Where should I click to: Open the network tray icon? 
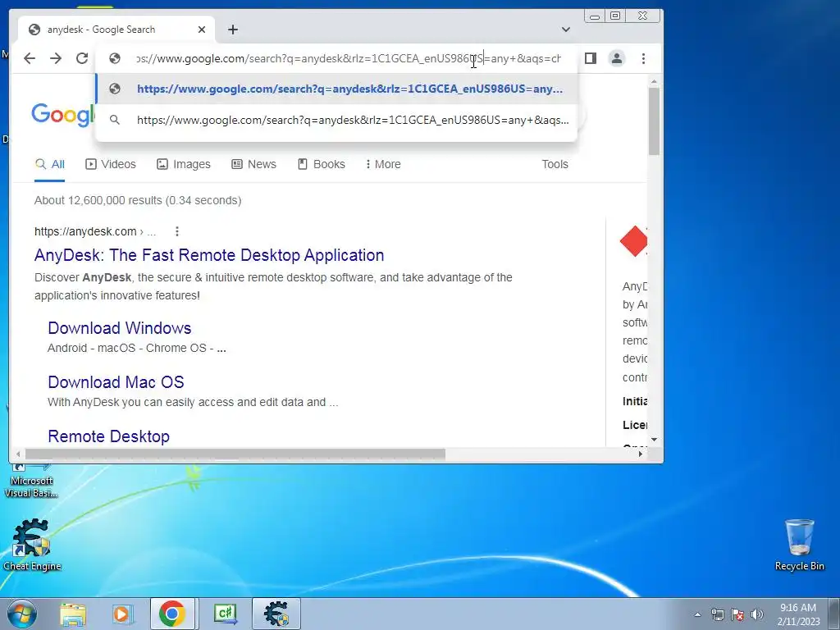click(717, 614)
